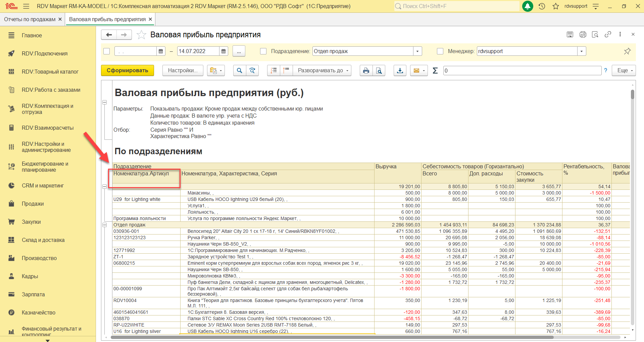Collapse the Отдел продаж group row
This screenshot has width=644, height=342.
click(105, 225)
